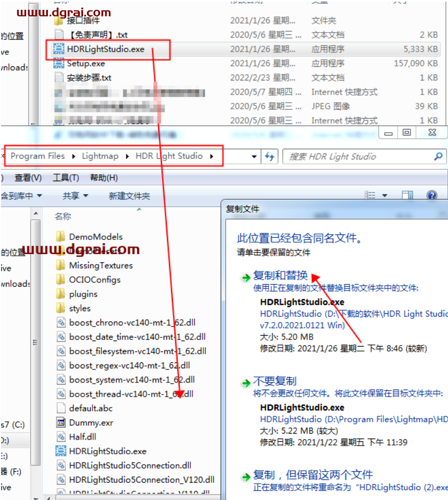
Task: Select the 安装步骤.txt file icon
Action: [59, 77]
